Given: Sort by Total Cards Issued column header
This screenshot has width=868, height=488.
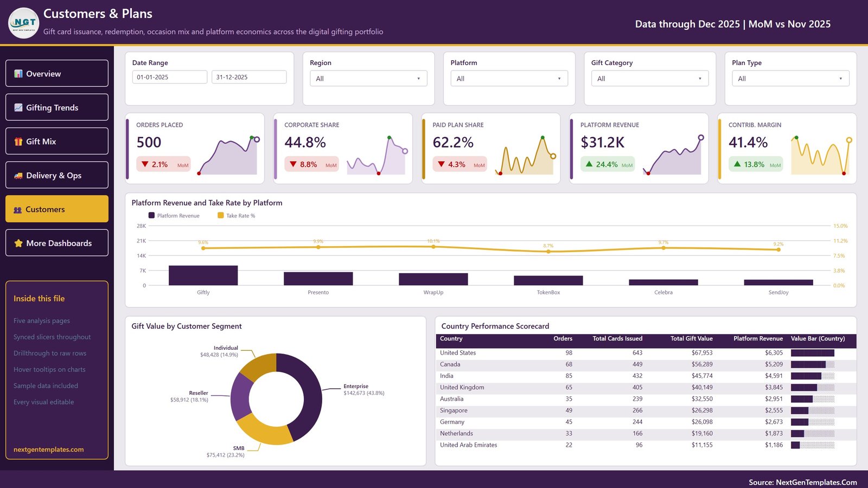Looking at the screenshot, I should coord(617,338).
